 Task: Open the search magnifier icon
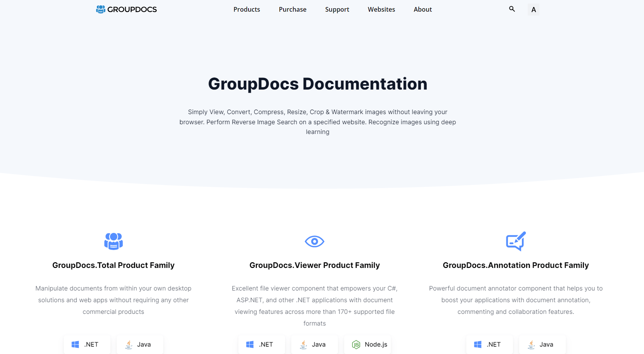(512, 9)
